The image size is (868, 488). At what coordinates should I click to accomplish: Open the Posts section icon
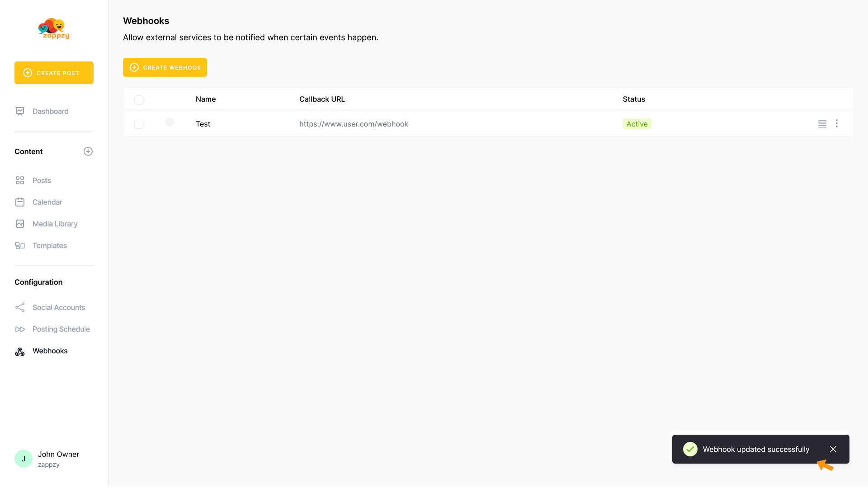click(20, 180)
